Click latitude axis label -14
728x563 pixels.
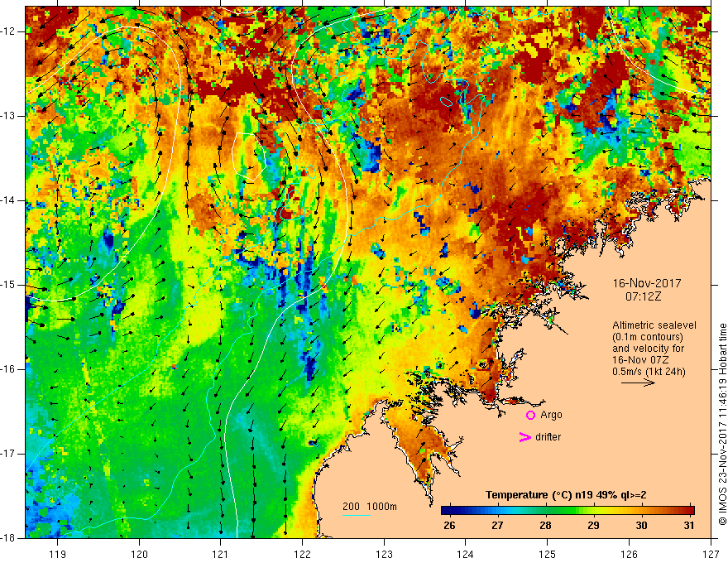(9, 200)
